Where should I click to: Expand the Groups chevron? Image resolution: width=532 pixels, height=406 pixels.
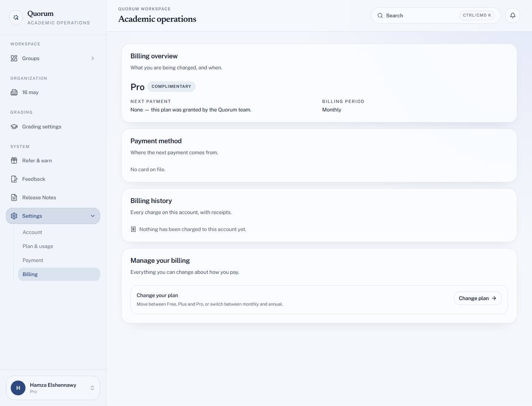click(x=93, y=58)
